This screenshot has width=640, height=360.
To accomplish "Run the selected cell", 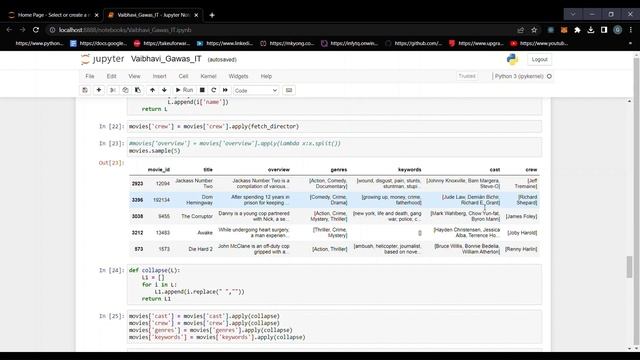I will pyautogui.click(x=184, y=90).
